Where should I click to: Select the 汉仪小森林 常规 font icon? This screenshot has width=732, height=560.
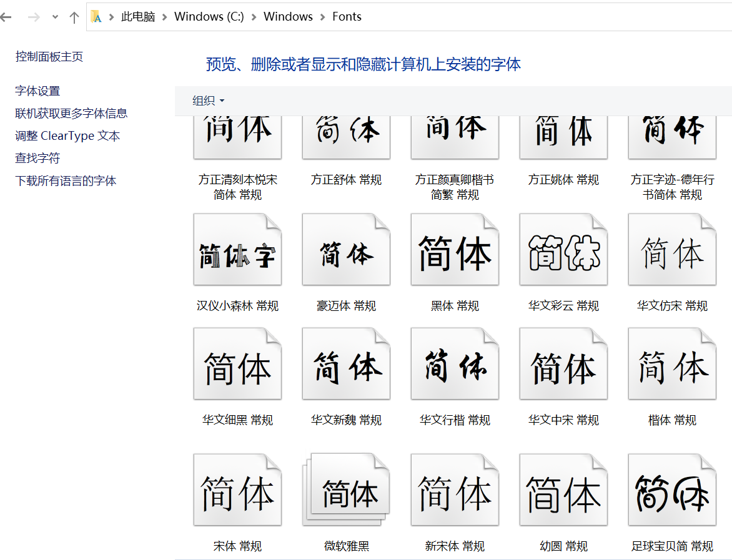[x=237, y=250]
